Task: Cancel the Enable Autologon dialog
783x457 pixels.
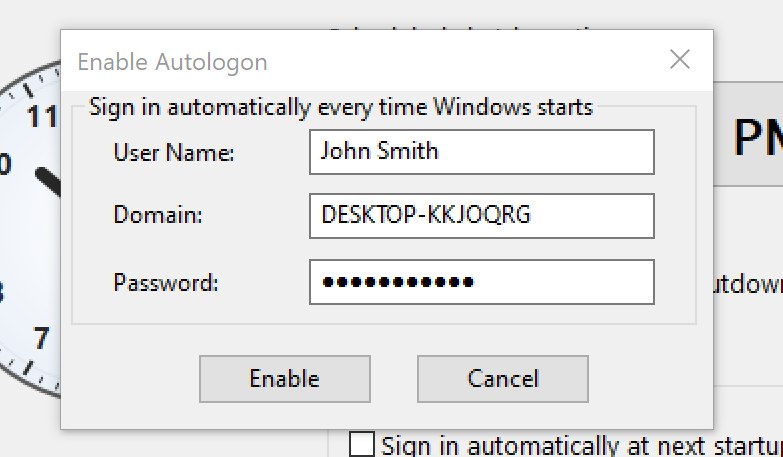Action: [503, 379]
